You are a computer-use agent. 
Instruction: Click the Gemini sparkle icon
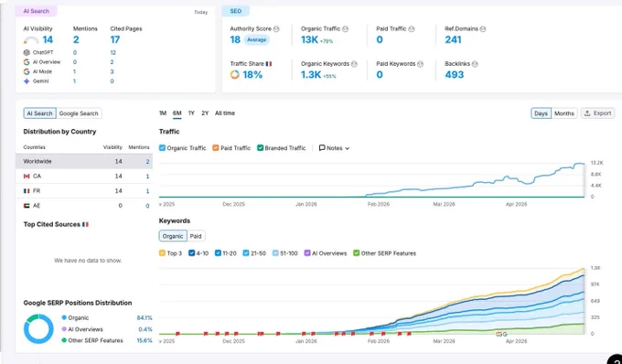pyautogui.click(x=27, y=80)
